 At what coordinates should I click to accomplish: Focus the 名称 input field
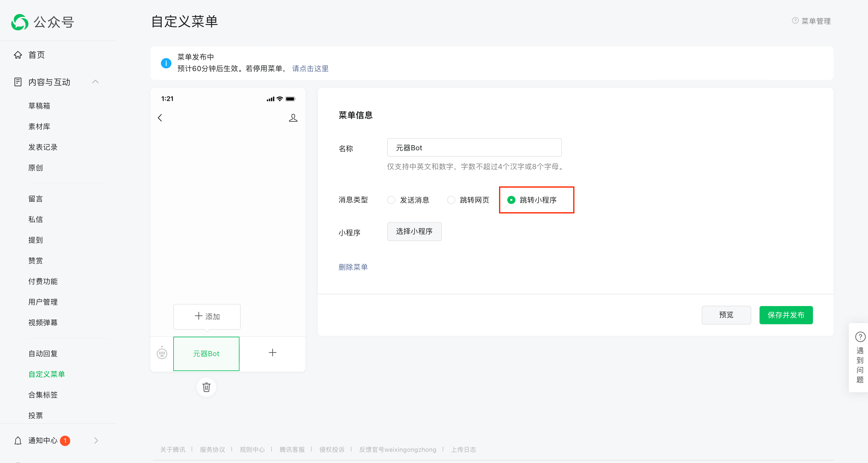[x=474, y=148]
